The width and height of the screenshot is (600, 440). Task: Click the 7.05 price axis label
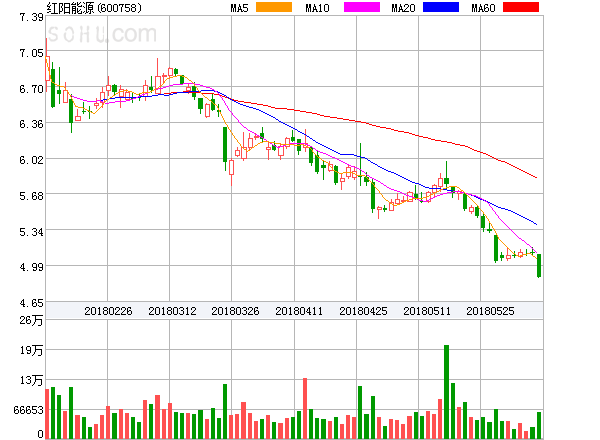pos(31,53)
